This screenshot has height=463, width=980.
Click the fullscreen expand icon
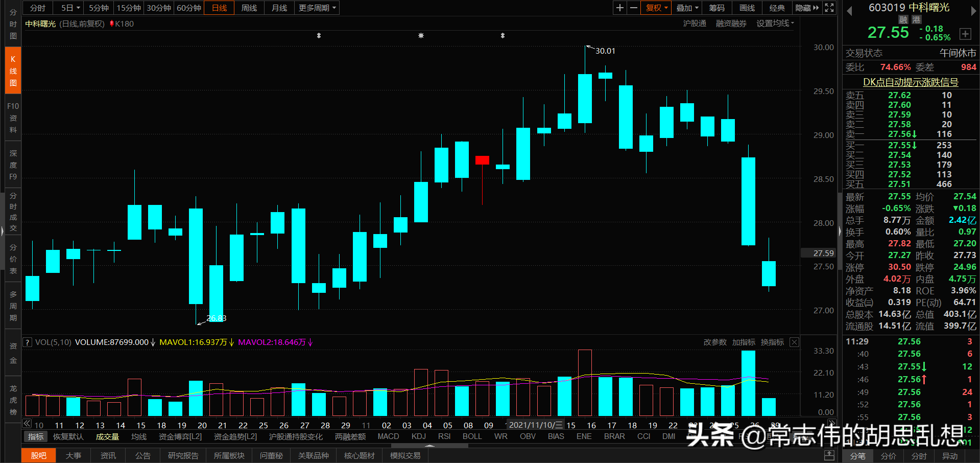[829, 8]
